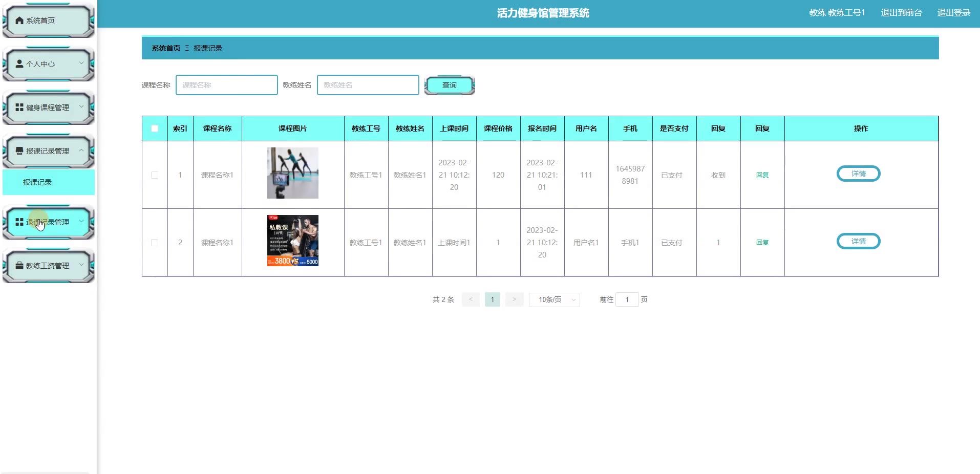980x474 pixels.
Task: Click the 是否支付 column header
Action: coord(674,128)
